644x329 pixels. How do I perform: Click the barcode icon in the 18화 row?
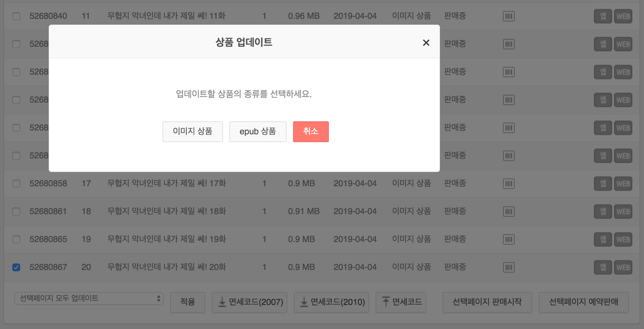point(509,211)
